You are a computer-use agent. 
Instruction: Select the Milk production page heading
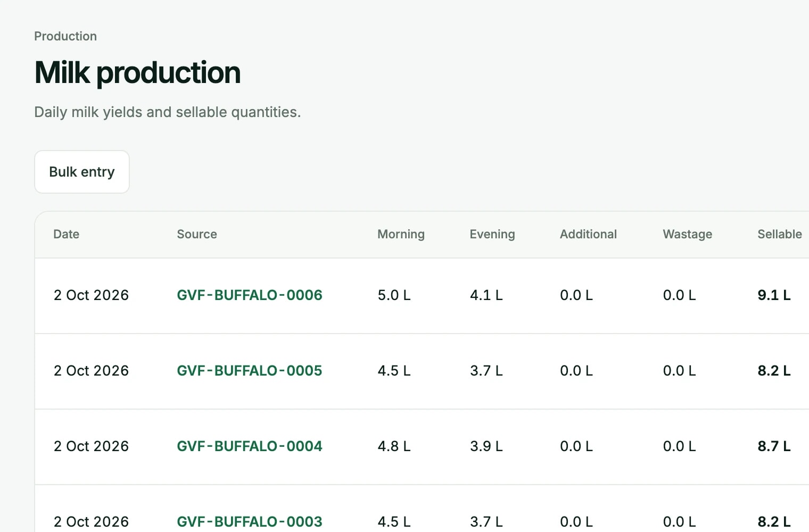(137, 72)
